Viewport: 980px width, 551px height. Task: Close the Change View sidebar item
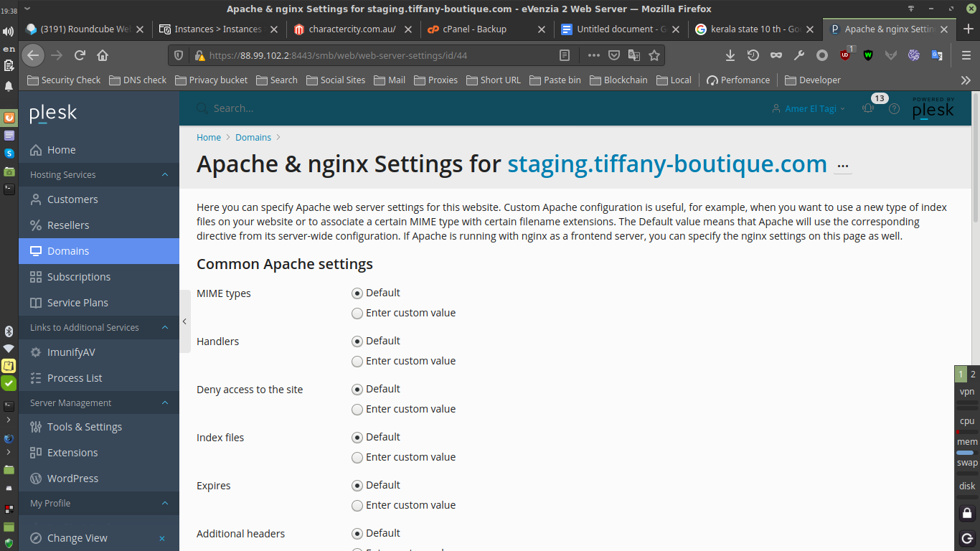[x=162, y=538]
